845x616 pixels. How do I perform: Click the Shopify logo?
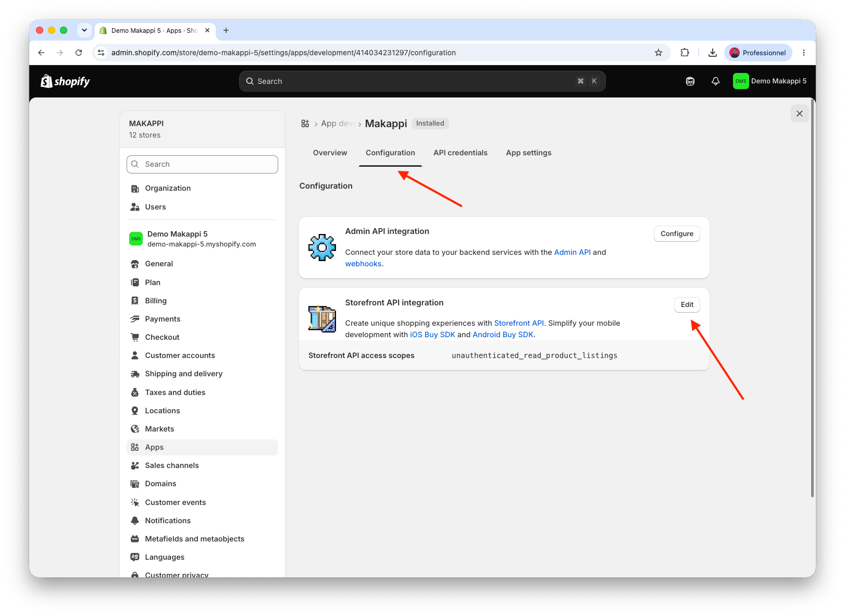(65, 81)
